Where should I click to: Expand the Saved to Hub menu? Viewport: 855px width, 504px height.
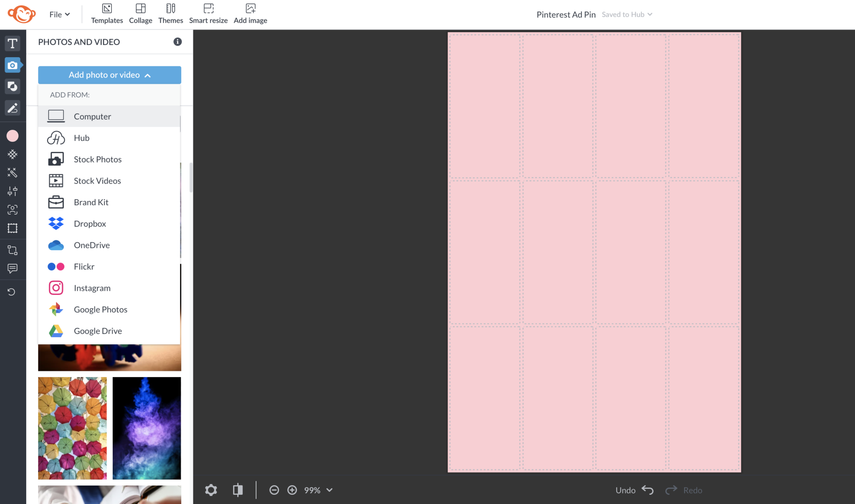pyautogui.click(x=627, y=14)
